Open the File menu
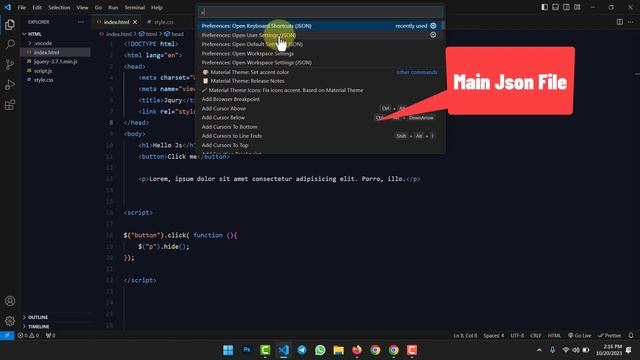Image resolution: width=640 pixels, height=360 pixels. (x=22, y=7)
